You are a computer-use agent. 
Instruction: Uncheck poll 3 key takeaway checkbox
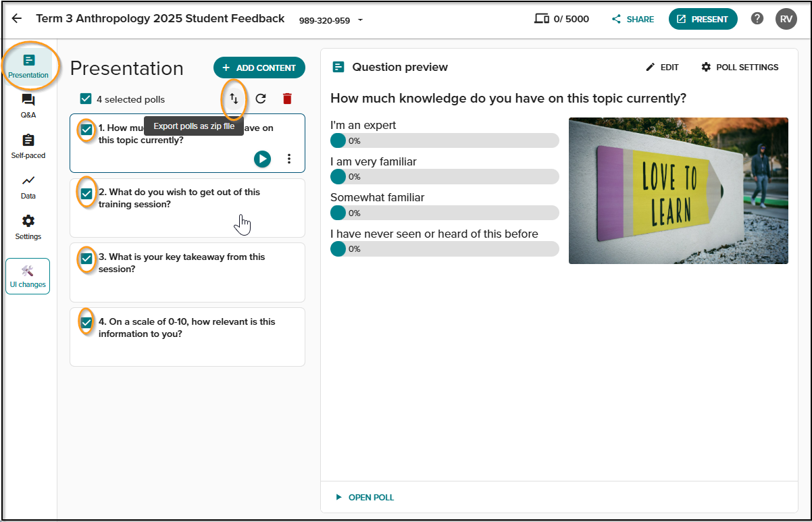point(86,259)
